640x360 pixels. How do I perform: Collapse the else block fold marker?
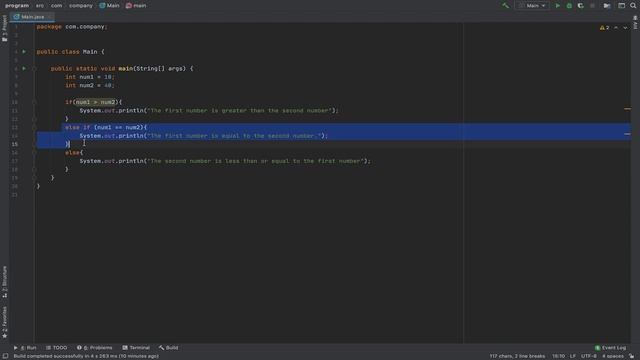coord(34,153)
